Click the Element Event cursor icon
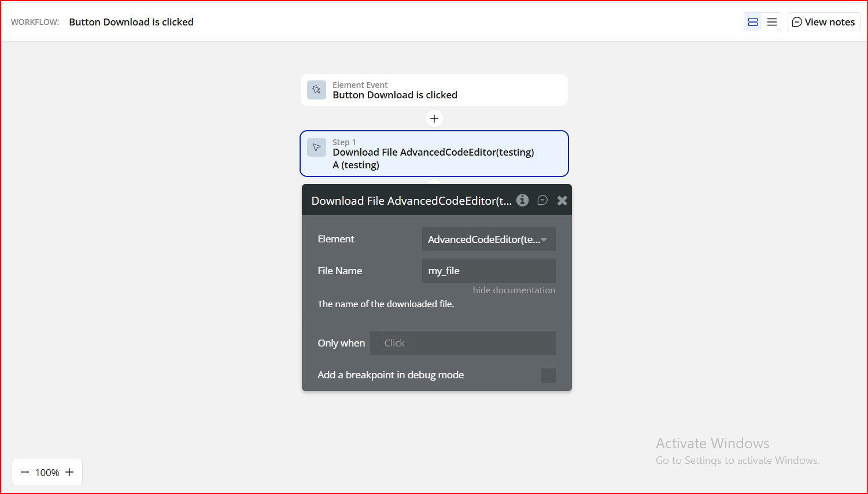 pos(316,90)
